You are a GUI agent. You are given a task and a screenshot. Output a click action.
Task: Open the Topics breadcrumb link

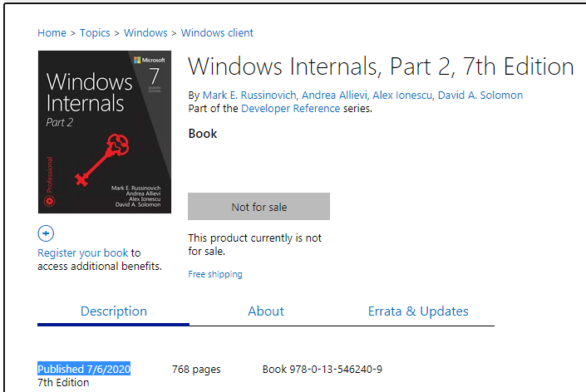95,33
